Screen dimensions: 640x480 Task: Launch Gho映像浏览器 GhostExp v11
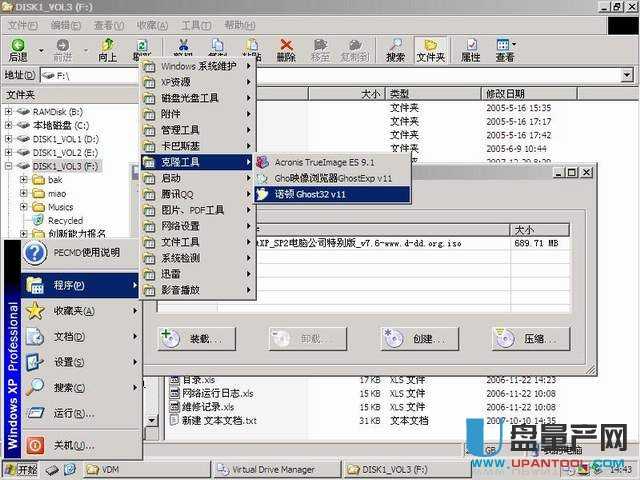(x=332, y=178)
